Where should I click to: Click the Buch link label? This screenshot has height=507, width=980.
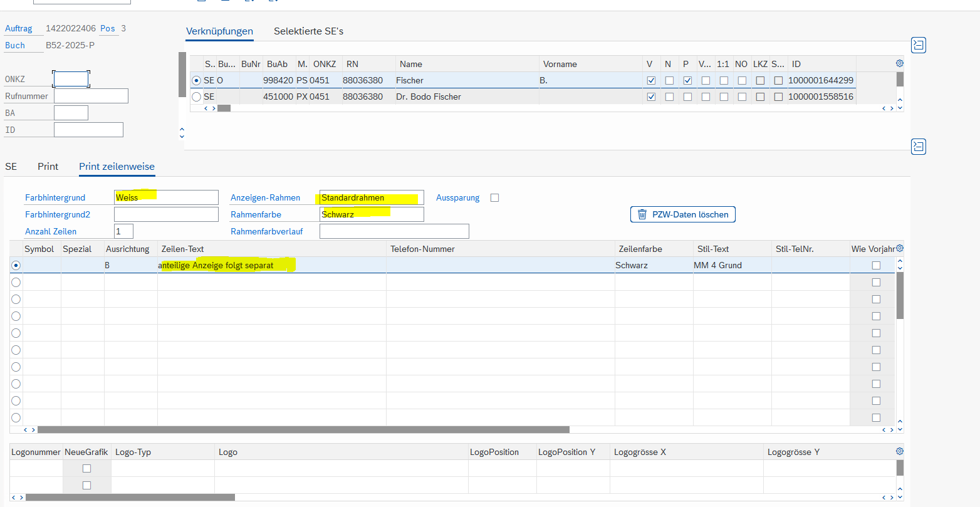[x=15, y=45]
